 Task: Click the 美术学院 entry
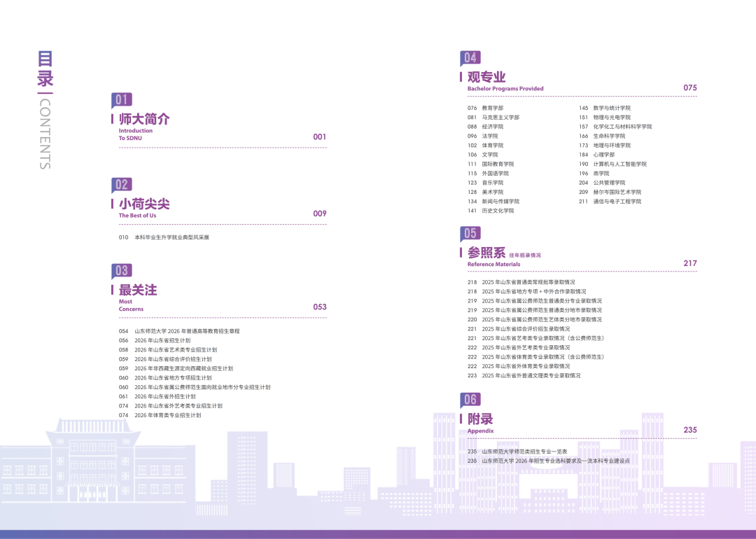[486, 192]
